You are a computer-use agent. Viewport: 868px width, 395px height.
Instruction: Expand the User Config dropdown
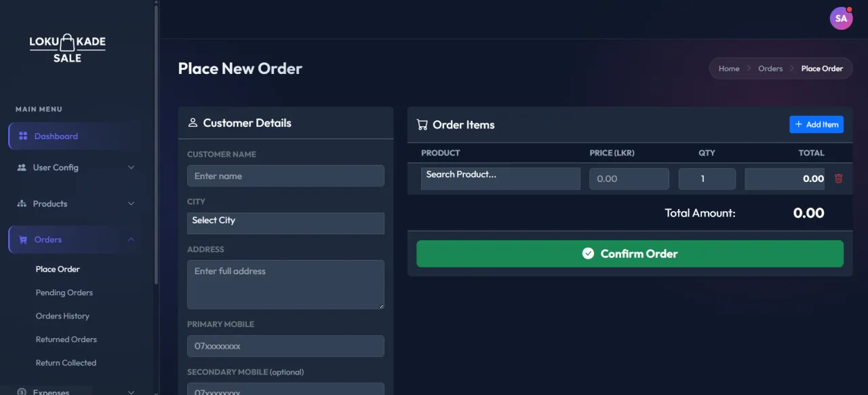click(131, 168)
